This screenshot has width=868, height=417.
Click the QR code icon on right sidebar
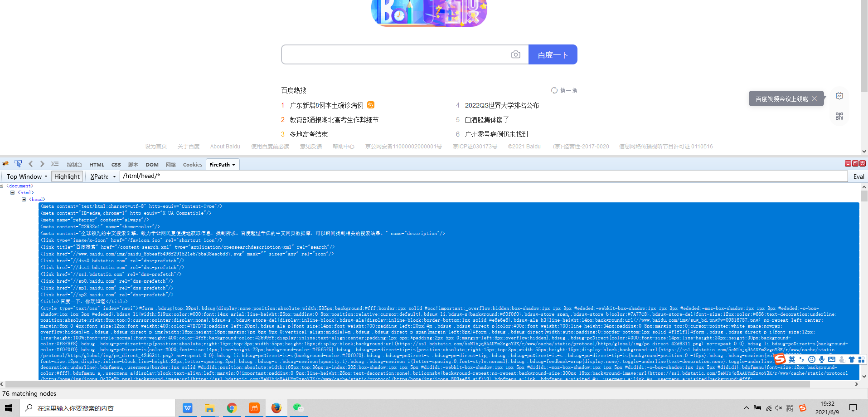(839, 116)
